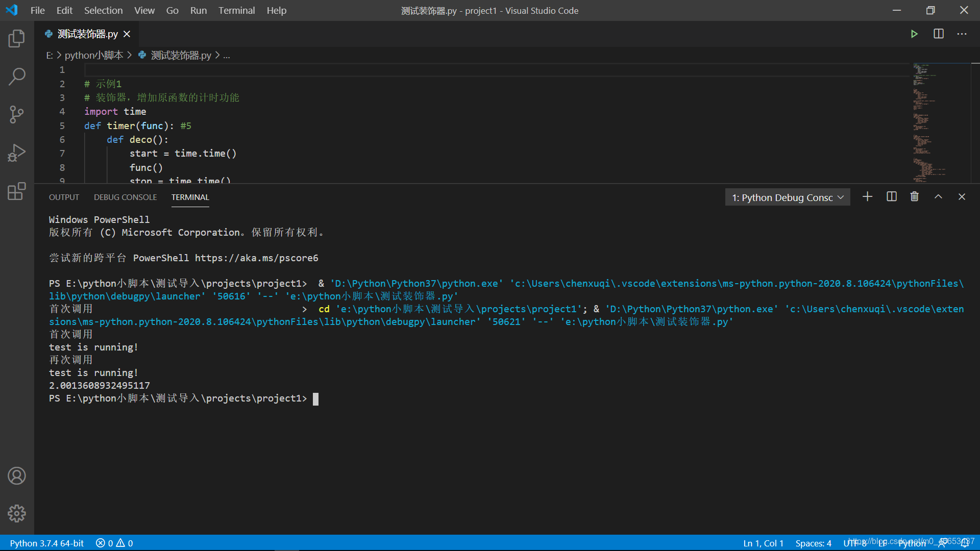This screenshot has width=980, height=551.
Task: Click breadcrumb drive 'E:'
Action: [x=50, y=55]
